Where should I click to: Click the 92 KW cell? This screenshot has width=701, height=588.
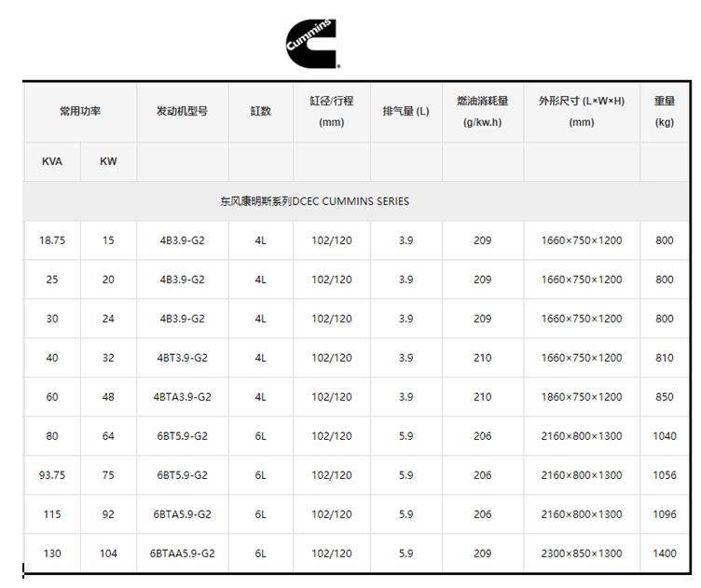pyautogui.click(x=108, y=514)
